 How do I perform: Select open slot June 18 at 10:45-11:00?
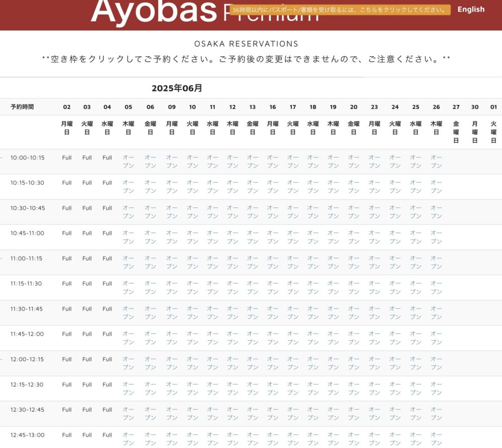313,237
